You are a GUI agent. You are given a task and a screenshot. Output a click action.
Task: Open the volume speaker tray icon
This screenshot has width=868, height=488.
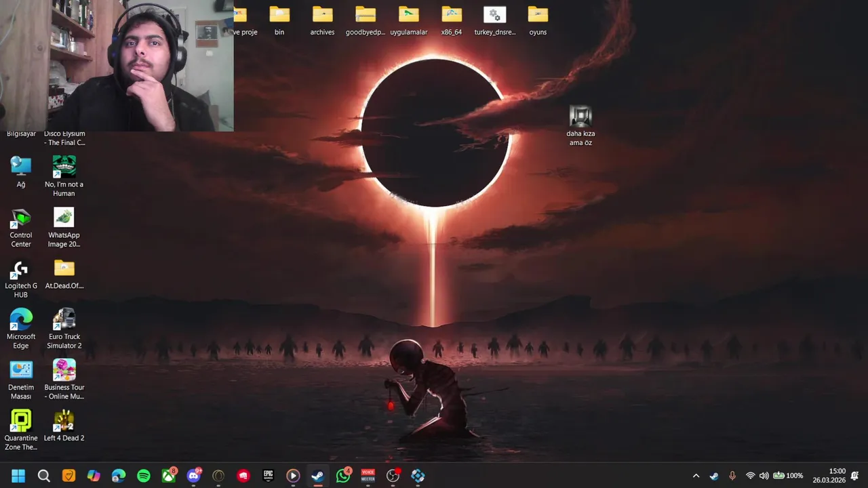764,476
